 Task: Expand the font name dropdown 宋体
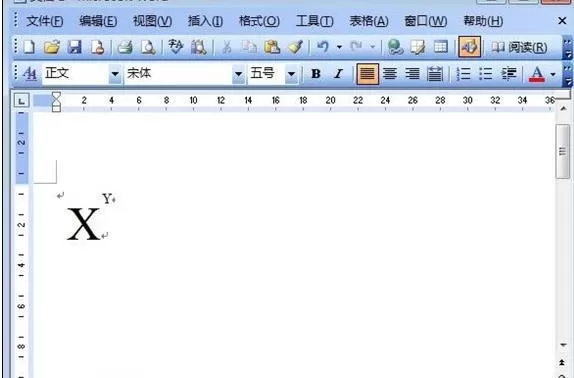click(x=238, y=74)
